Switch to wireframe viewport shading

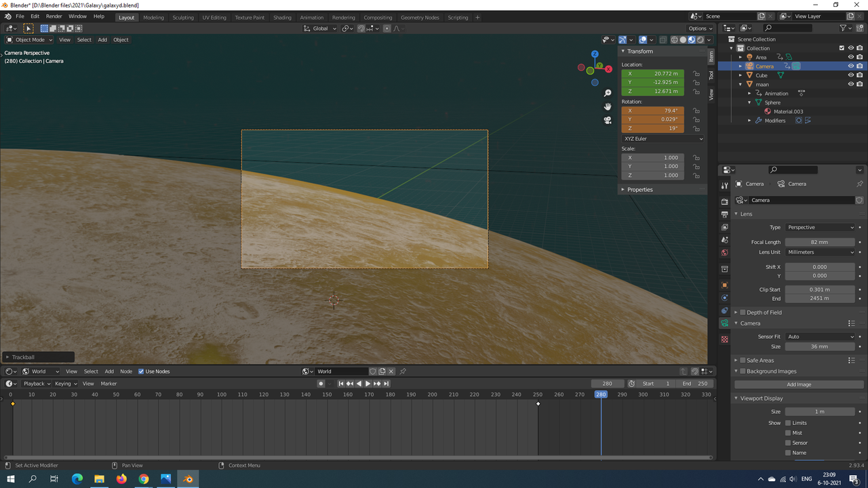click(673, 39)
